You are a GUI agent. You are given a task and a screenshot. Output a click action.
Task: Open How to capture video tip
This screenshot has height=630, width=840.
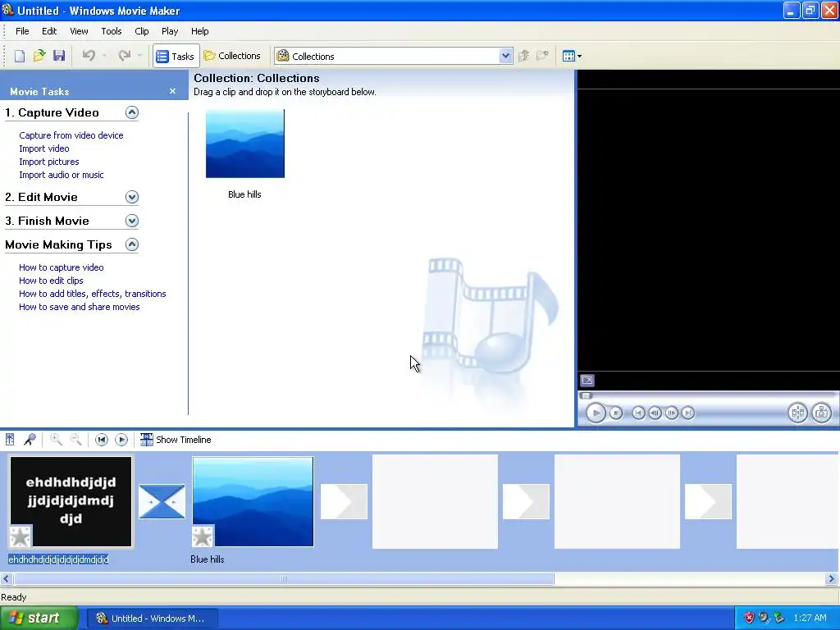[61, 267]
